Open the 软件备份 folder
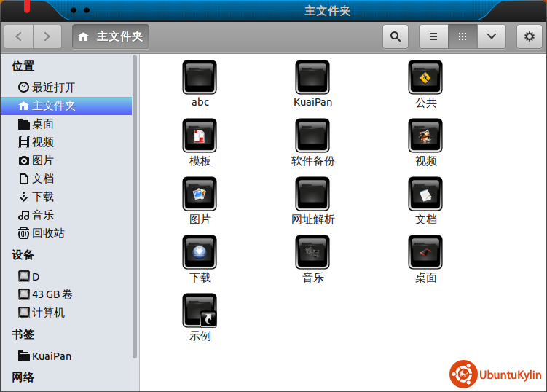Screen dimensions: 547x392 [x=312, y=136]
